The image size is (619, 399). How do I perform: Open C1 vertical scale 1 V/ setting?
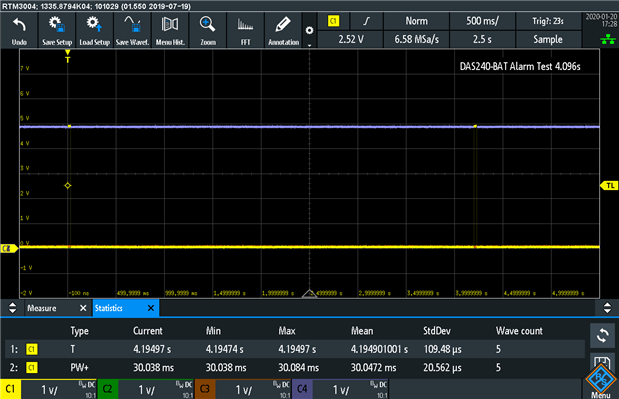(49, 390)
